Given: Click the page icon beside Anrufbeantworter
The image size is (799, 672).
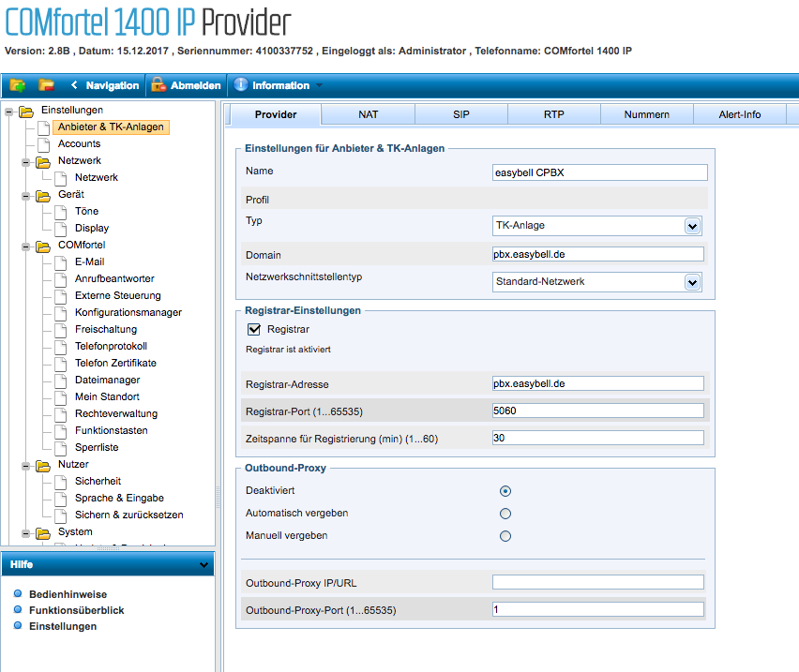Looking at the screenshot, I should 61,279.
